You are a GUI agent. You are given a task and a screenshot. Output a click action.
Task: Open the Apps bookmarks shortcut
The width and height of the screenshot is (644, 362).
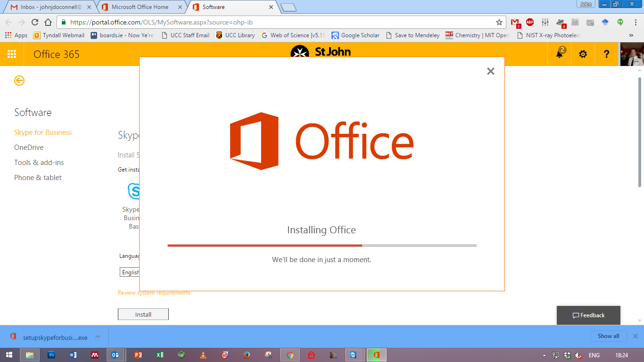(x=17, y=35)
